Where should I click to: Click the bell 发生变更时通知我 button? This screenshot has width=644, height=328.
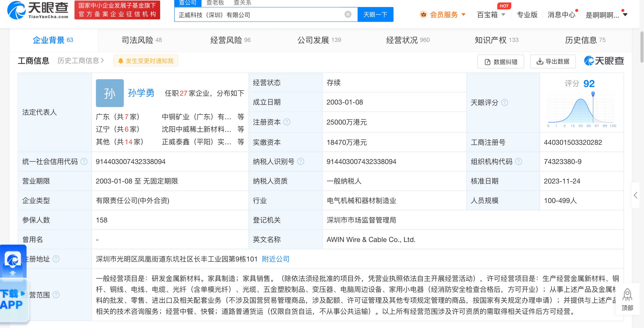click(146, 61)
